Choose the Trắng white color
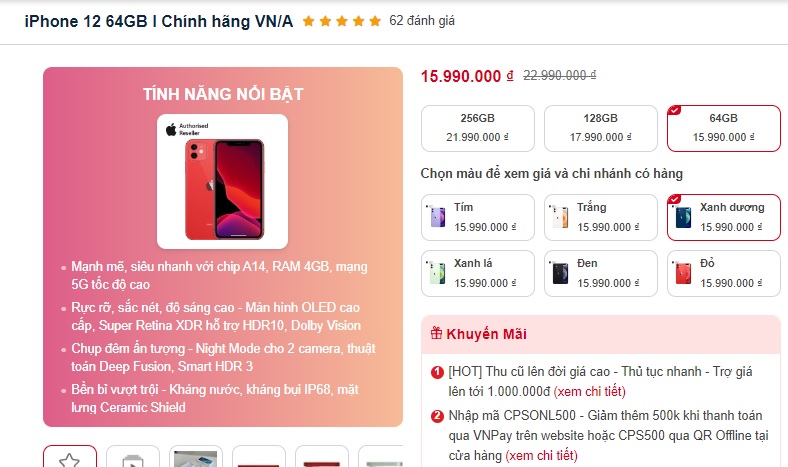Viewport: 788px width, 467px height. [601, 217]
